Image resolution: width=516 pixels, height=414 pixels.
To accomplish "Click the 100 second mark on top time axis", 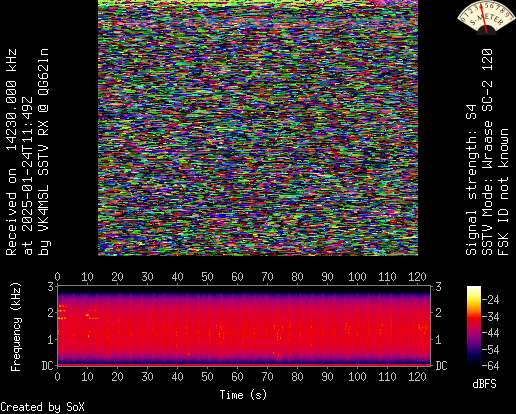I will point(357,277).
